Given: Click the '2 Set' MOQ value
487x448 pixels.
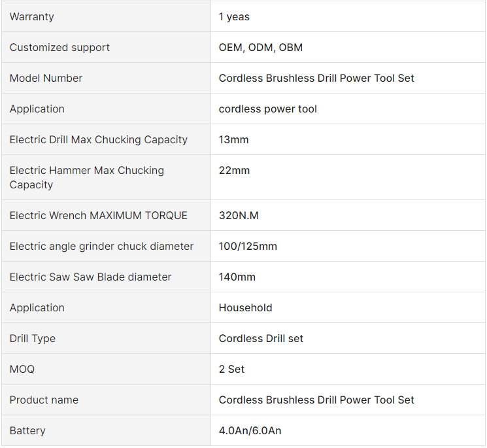Looking at the screenshot, I should point(231,370).
